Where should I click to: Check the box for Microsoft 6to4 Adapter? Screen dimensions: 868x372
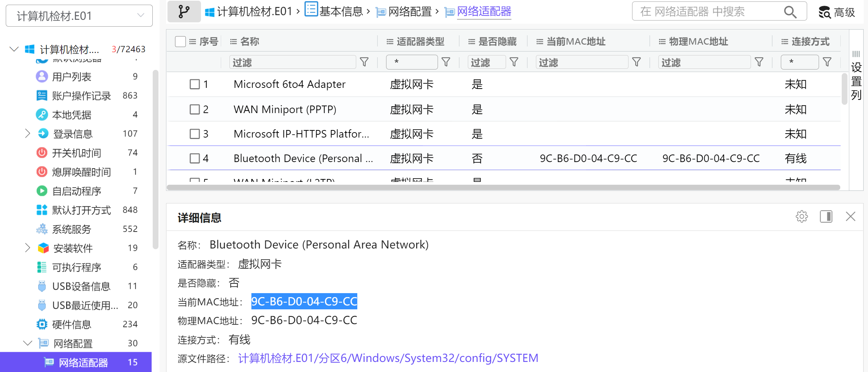[x=195, y=84]
